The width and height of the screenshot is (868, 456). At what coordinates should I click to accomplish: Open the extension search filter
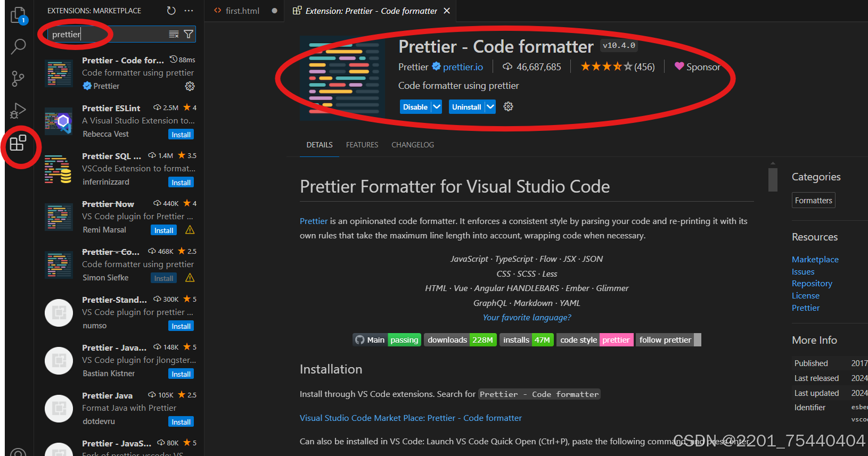tap(189, 34)
